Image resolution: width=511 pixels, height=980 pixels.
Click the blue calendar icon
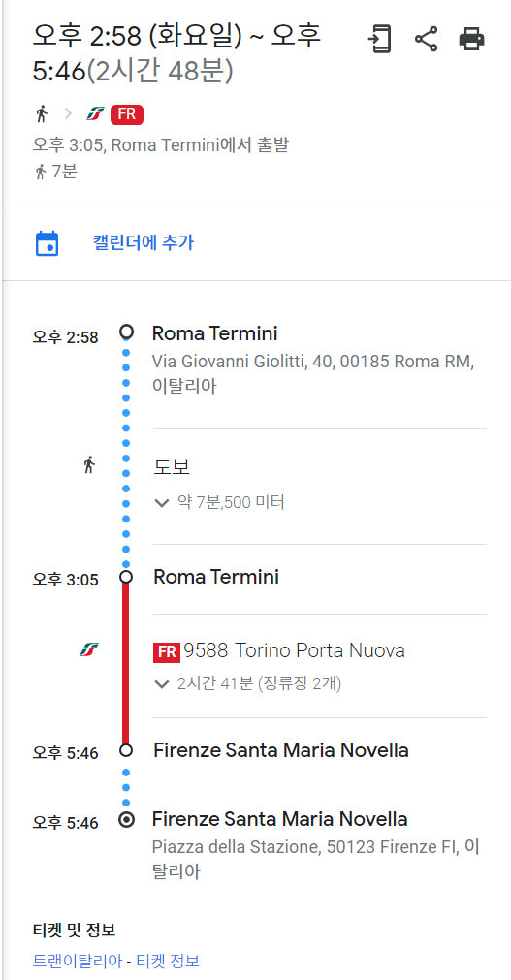coord(47,243)
